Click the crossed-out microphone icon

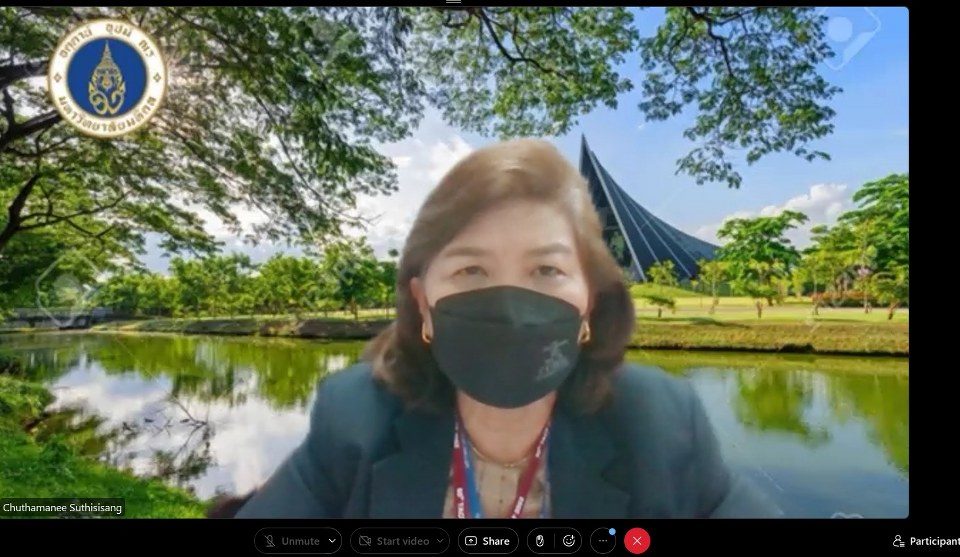pos(269,541)
